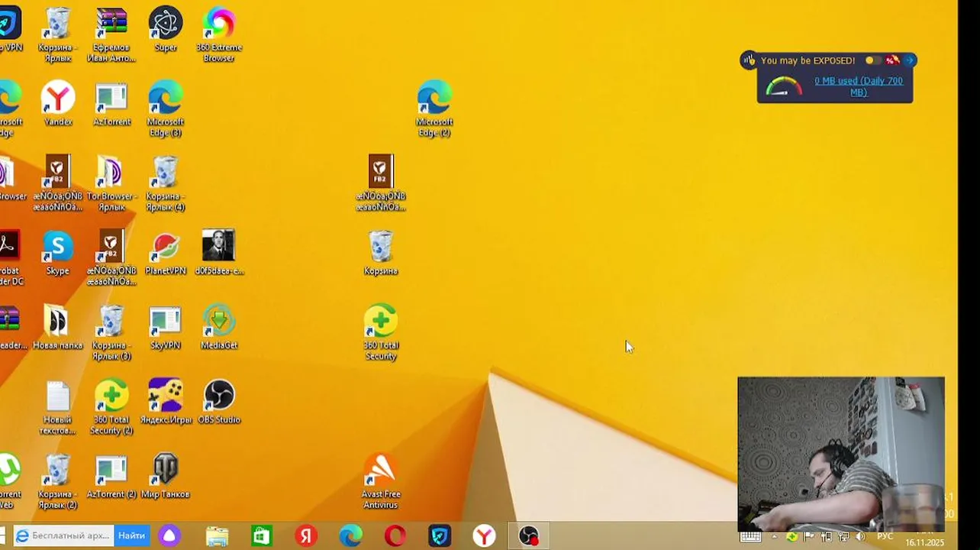Select the 360 Total Security (2) shortcut
The image size is (980, 550).
point(111,406)
